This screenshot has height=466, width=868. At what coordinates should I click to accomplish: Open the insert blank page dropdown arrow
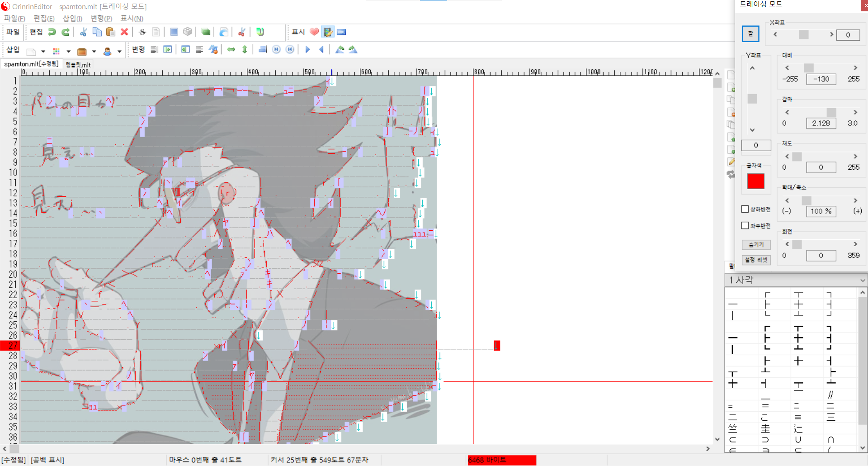pos(43,51)
